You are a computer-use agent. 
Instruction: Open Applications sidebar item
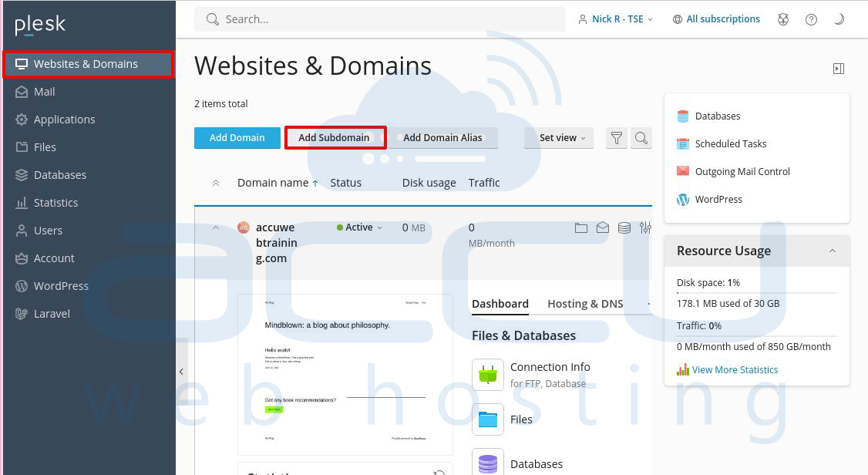click(x=56, y=120)
